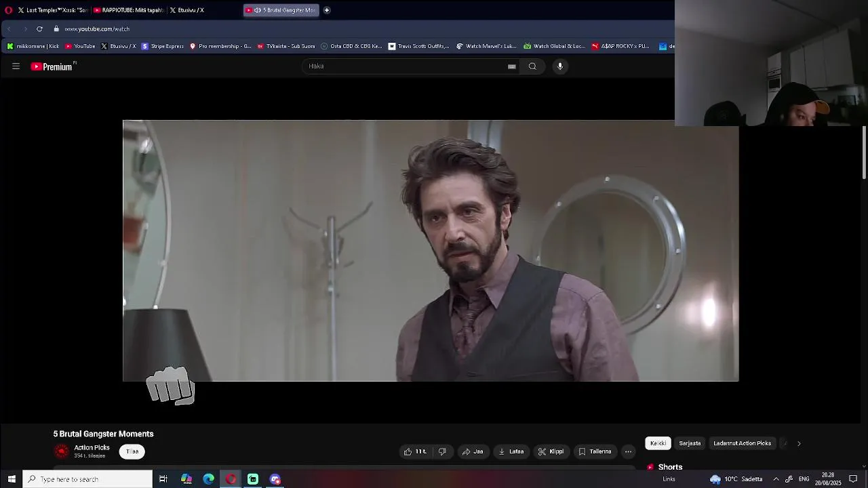Open Action Picks channel name link
Viewport: 868px width, 488px height.
(x=92, y=448)
